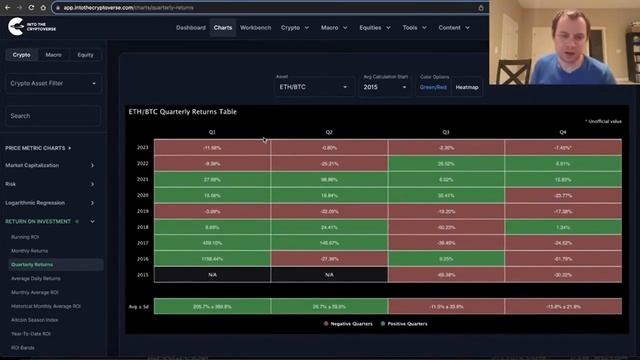The height and width of the screenshot is (360, 640).
Task: Open the Year-To-Date ROI chart
Action: pyautogui.click(x=31, y=334)
